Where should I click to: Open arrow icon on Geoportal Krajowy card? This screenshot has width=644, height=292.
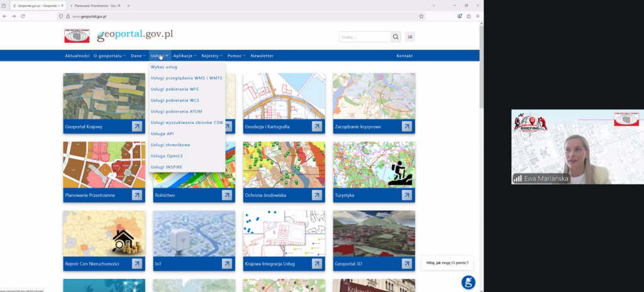pos(136,126)
